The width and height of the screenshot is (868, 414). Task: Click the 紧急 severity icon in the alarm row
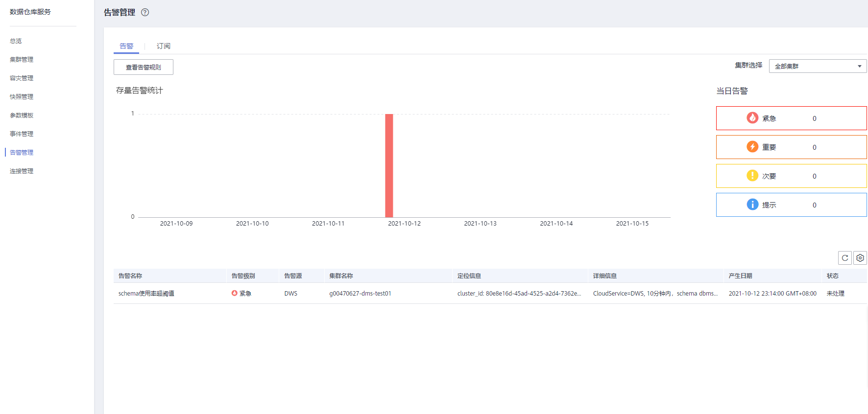pyautogui.click(x=235, y=293)
